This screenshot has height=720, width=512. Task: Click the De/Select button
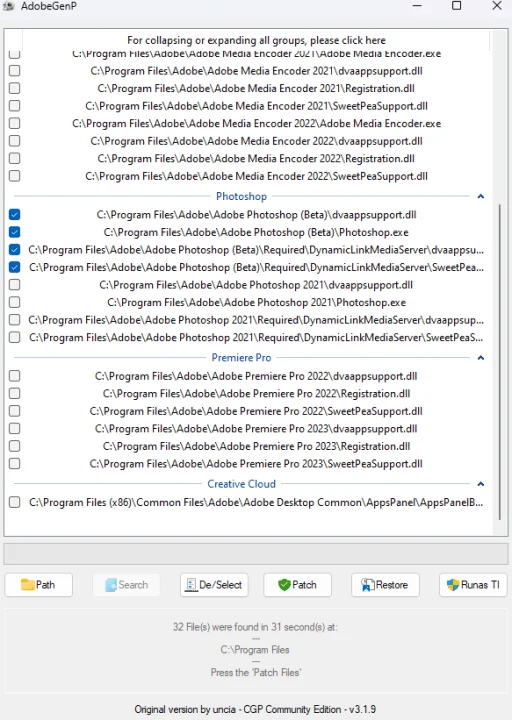pos(214,585)
